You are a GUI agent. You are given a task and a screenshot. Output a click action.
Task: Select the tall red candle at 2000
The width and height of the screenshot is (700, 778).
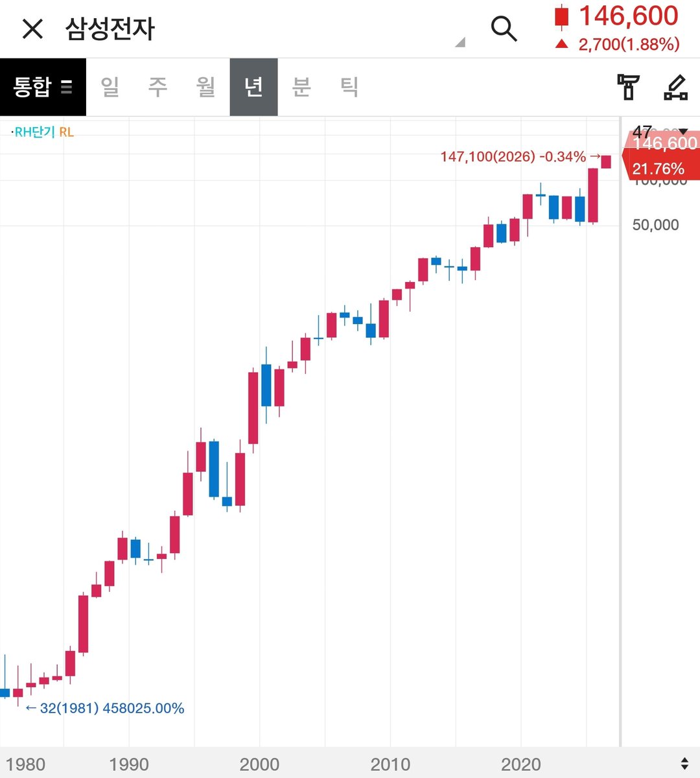click(x=253, y=408)
